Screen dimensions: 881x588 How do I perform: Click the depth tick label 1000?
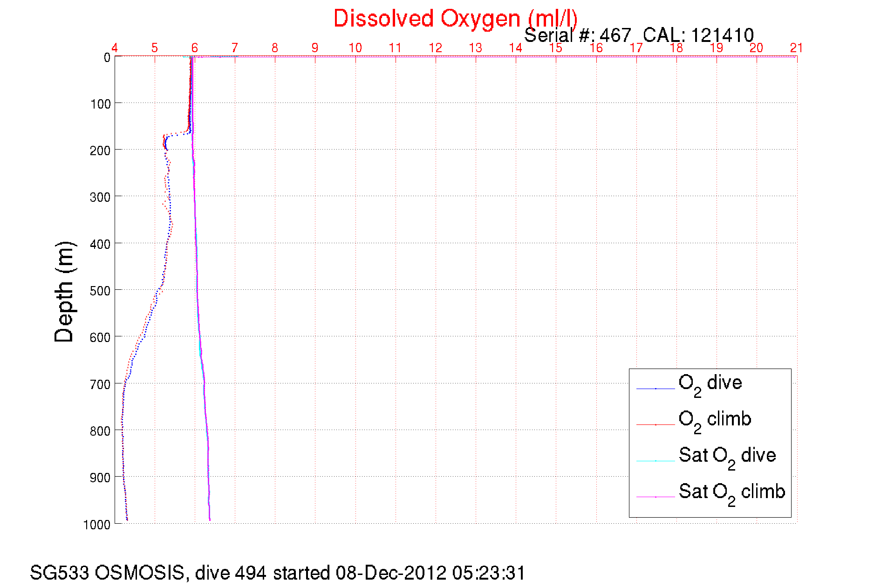click(x=97, y=525)
